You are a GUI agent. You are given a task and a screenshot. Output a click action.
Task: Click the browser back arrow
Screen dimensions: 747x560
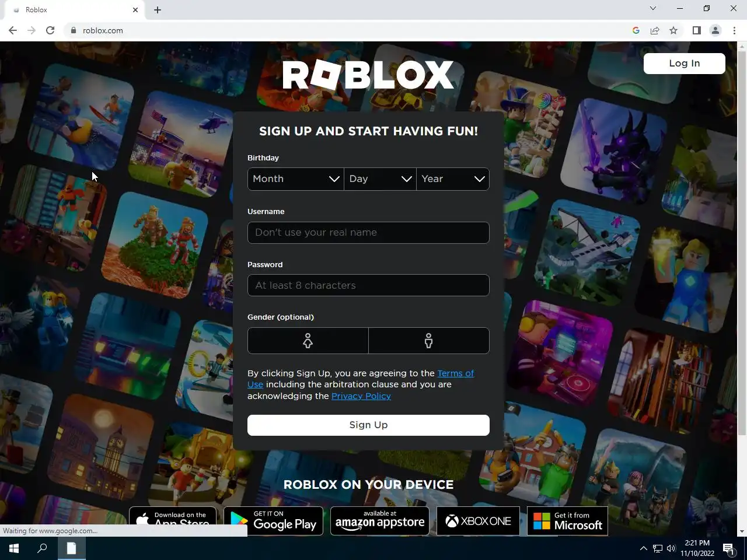coord(13,30)
